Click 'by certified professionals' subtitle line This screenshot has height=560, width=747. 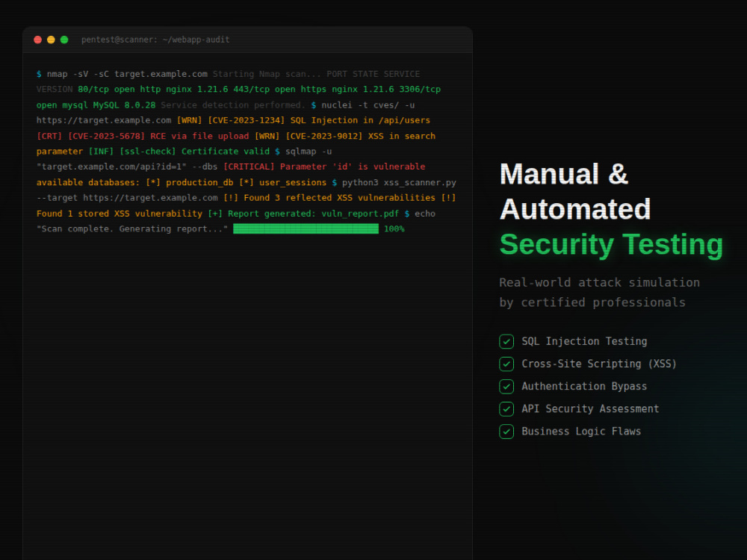pyautogui.click(x=592, y=302)
